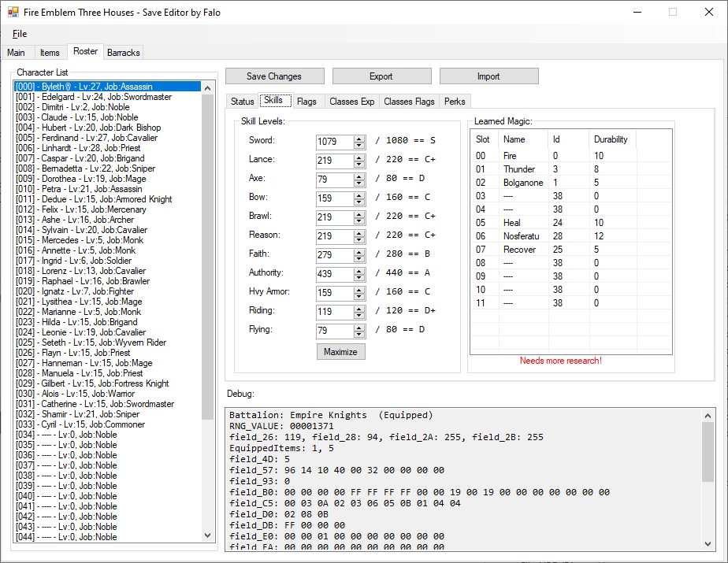The width and height of the screenshot is (728, 563).
Task: Click the app icon in the title bar
Action: 13,12
